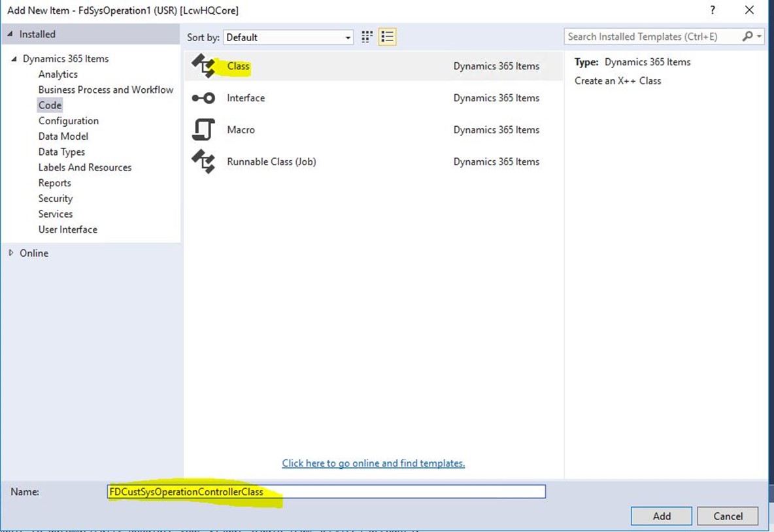774x532 pixels.
Task: Close the Add New Item dialog
Action: point(749,10)
